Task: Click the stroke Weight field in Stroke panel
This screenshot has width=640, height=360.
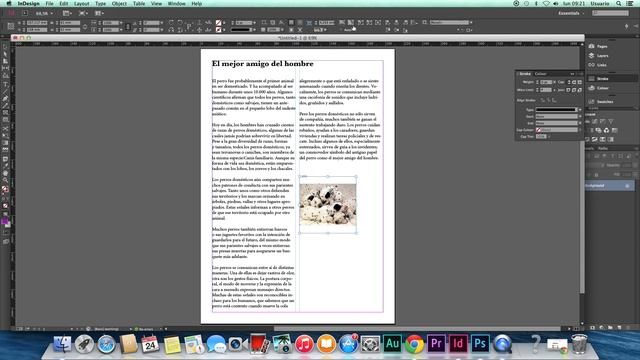Action: [x=547, y=82]
